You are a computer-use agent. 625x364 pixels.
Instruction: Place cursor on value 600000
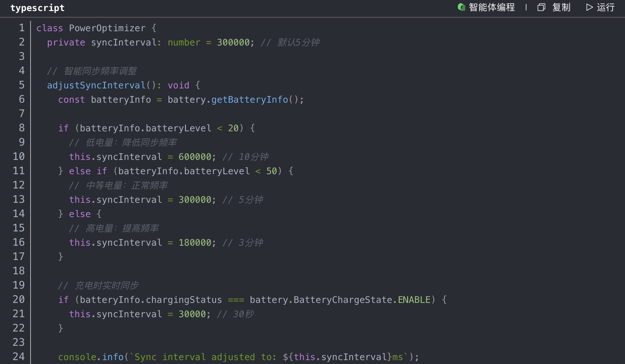tap(195, 157)
